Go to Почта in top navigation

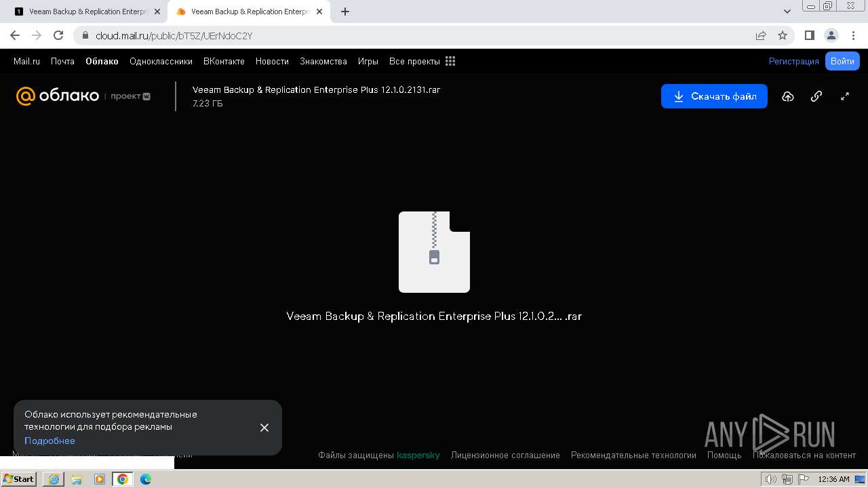(x=62, y=61)
